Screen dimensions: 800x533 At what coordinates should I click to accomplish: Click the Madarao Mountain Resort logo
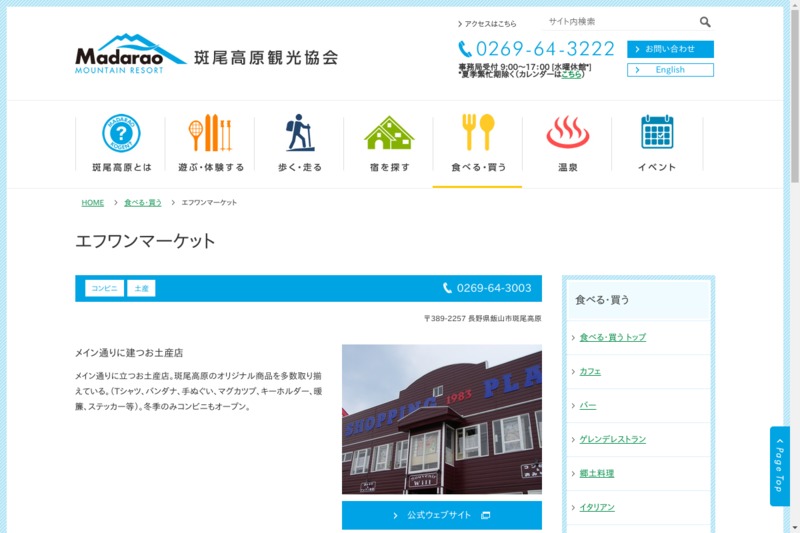tap(130, 54)
